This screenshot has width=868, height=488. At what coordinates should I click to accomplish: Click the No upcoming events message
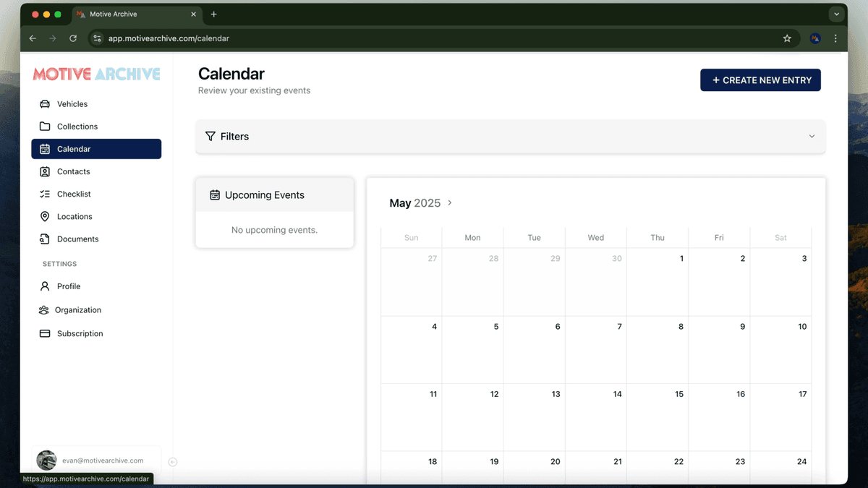point(274,230)
